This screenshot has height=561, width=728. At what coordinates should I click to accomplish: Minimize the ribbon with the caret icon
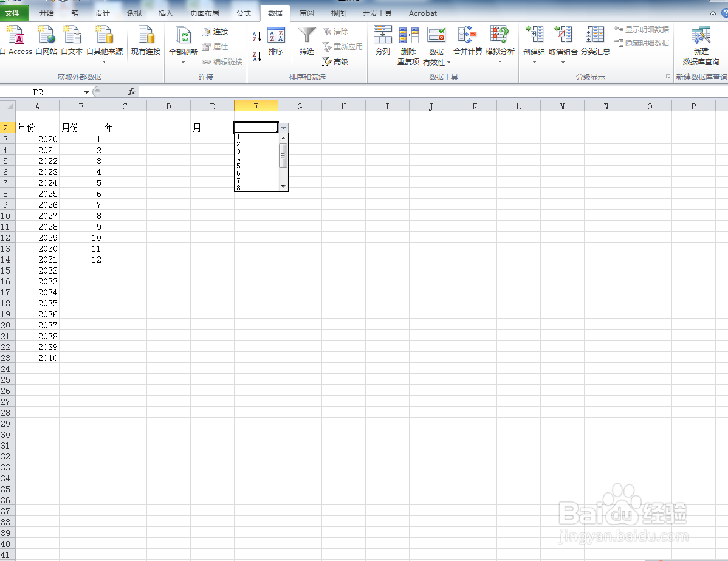point(713,13)
